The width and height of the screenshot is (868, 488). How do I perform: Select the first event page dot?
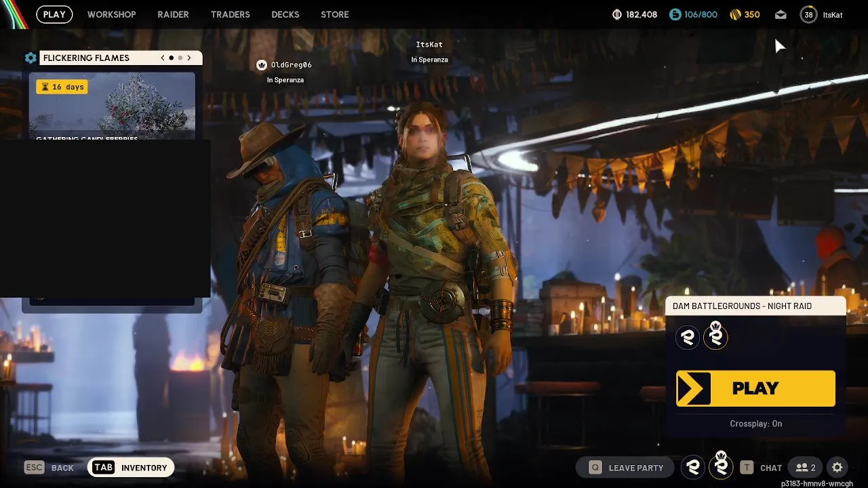[172, 58]
